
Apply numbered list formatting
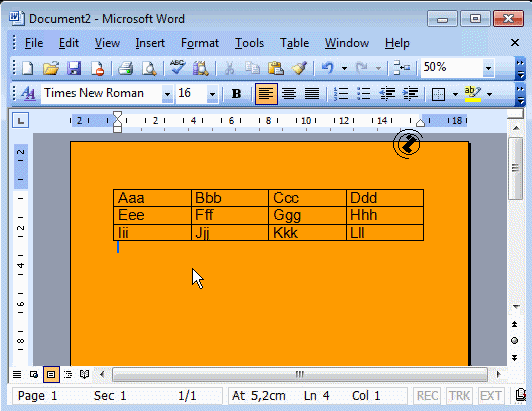pos(341,93)
